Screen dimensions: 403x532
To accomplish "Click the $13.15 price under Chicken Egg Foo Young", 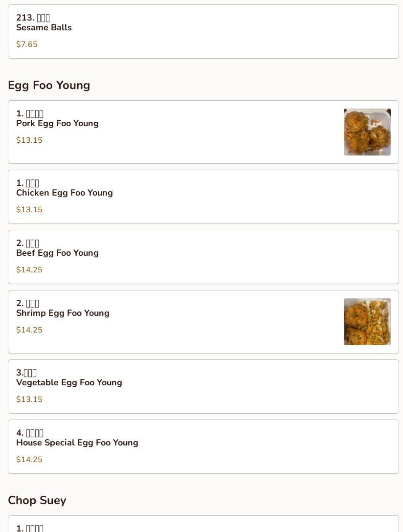I will pyautogui.click(x=29, y=210).
